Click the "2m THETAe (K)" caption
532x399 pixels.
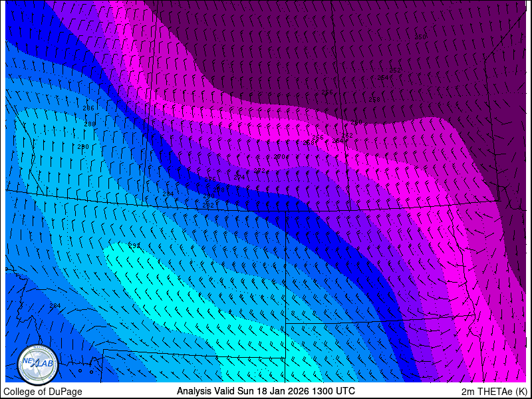tap(494, 392)
